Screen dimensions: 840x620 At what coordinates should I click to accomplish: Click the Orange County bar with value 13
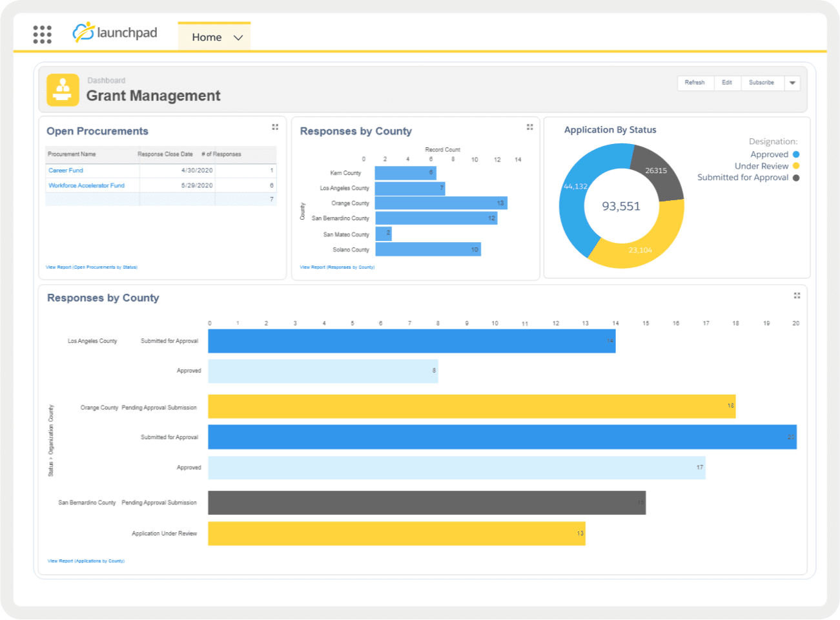click(x=441, y=203)
